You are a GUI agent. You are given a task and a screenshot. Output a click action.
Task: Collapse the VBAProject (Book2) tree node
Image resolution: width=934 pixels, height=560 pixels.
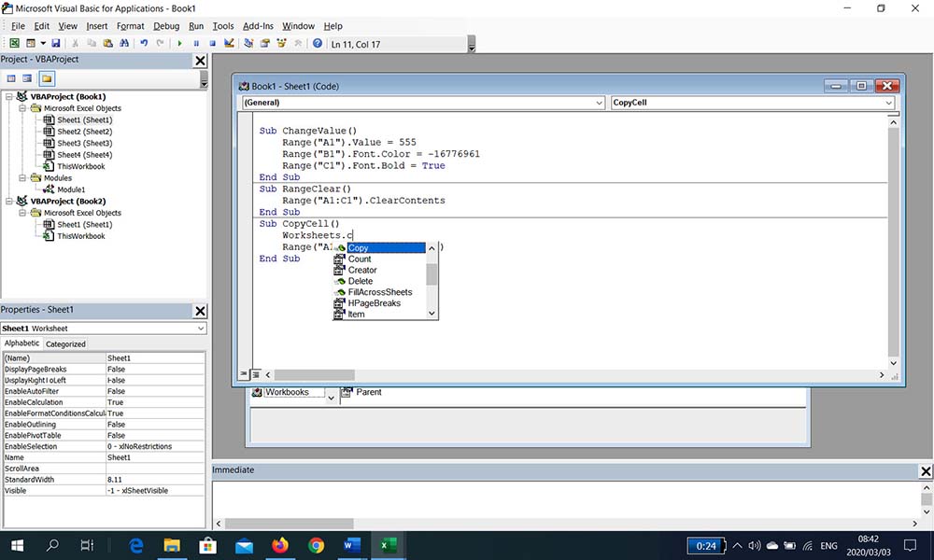[x=9, y=202]
